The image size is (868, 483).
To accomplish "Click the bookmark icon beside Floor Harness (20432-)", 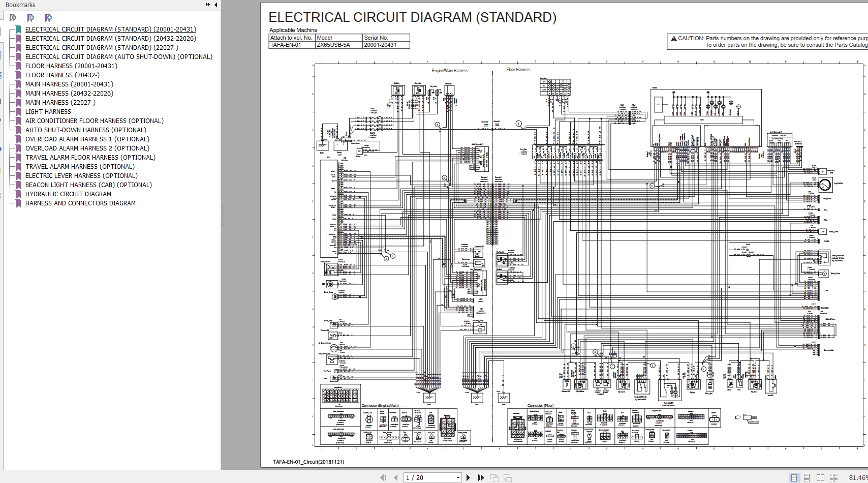I will point(18,75).
